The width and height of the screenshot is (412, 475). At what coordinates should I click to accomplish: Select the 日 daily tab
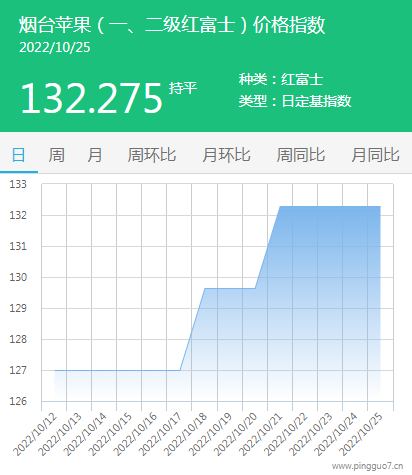(x=19, y=155)
